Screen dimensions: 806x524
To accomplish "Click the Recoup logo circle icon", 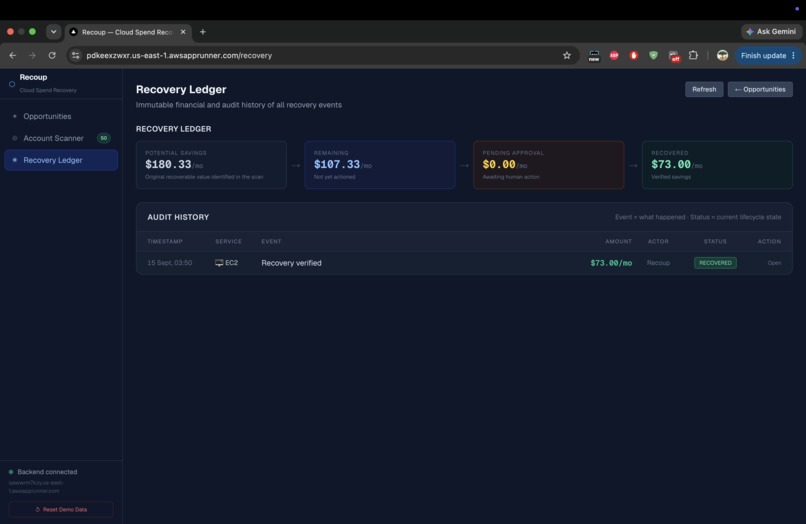I will (12, 84).
